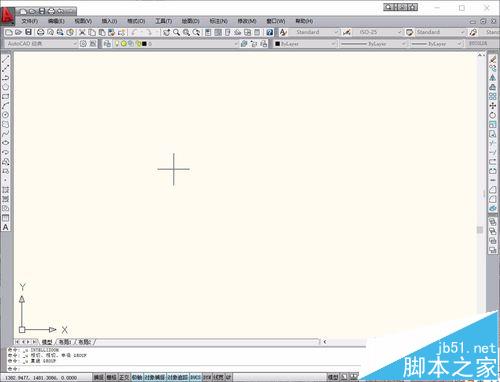This screenshot has height=382, width=500.
Task: Click the Cut scissors icon
Action: point(82,32)
